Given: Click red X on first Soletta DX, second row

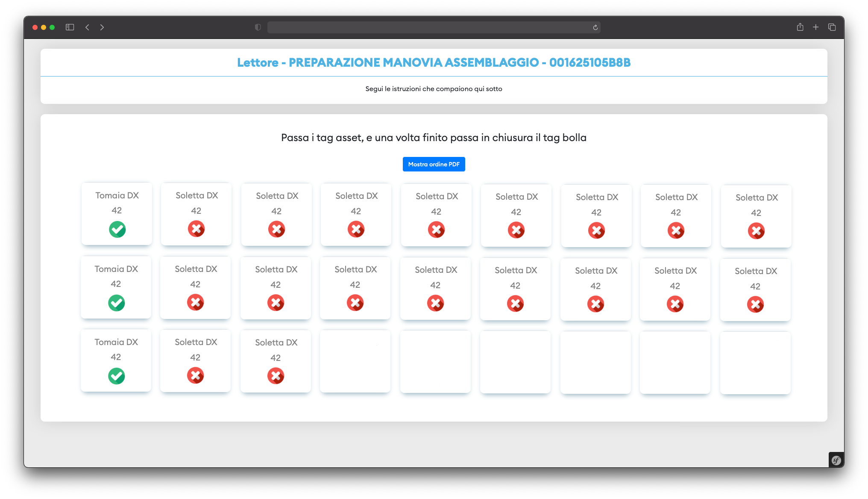Looking at the screenshot, I should [195, 303].
